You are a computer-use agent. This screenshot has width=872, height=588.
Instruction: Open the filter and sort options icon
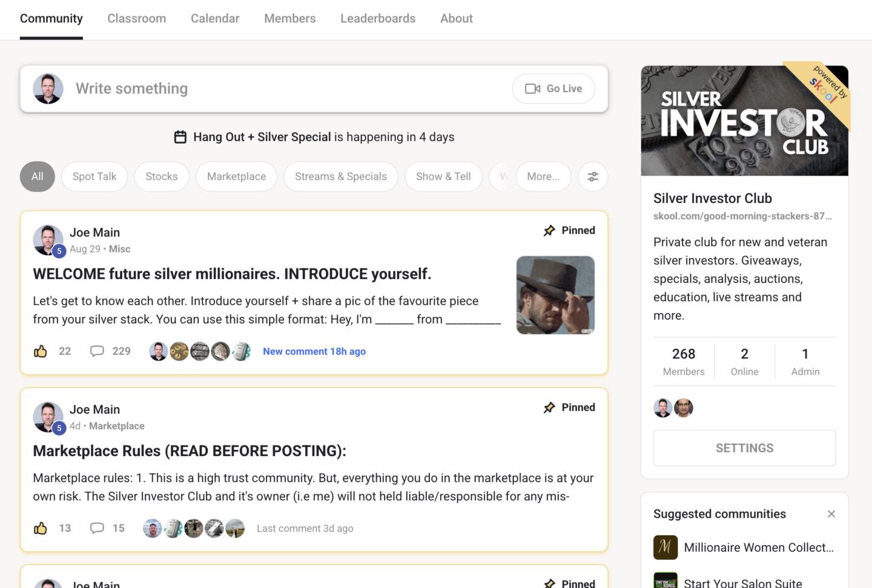593,177
